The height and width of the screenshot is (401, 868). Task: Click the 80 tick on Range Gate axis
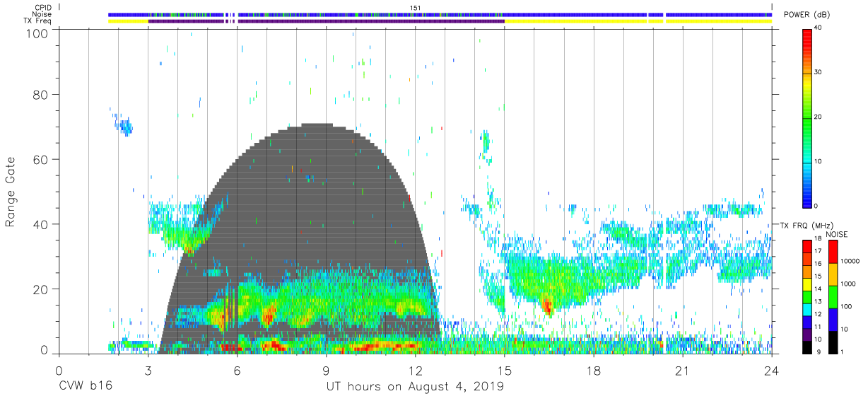pyautogui.click(x=40, y=95)
